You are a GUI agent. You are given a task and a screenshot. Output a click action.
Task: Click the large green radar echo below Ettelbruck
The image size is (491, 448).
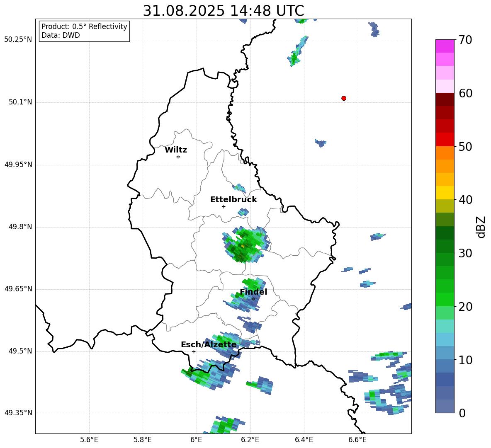pyautogui.click(x=246, y=245)
